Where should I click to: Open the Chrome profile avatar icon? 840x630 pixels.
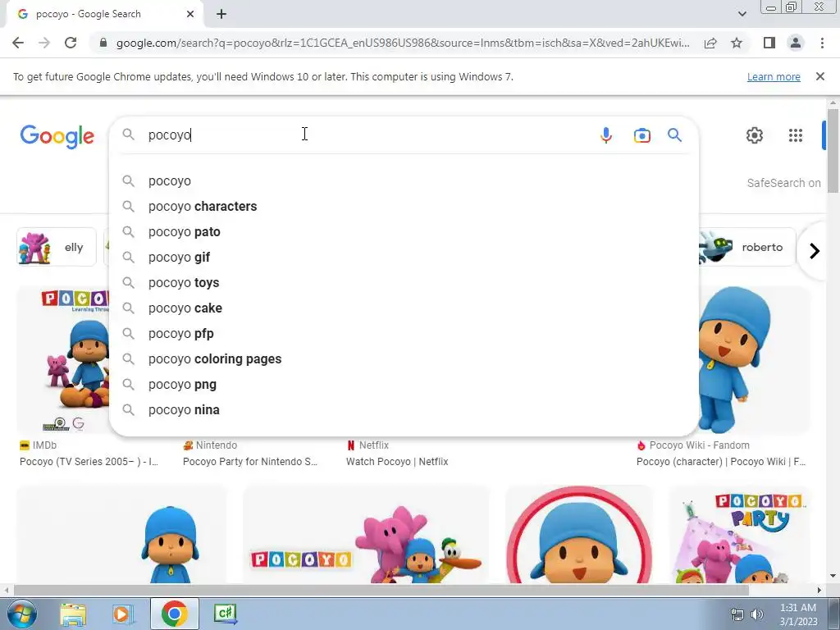click(x=796, y=43)
